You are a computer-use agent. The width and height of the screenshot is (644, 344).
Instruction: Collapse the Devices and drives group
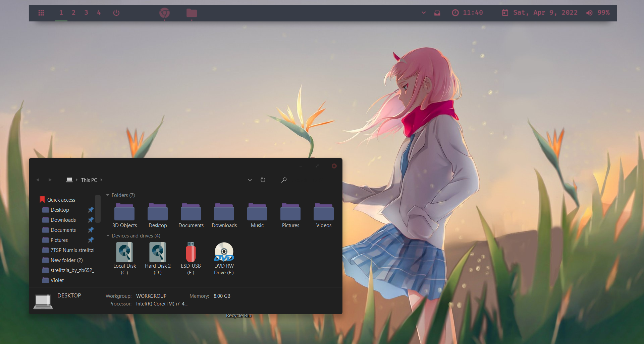point(108,236)
